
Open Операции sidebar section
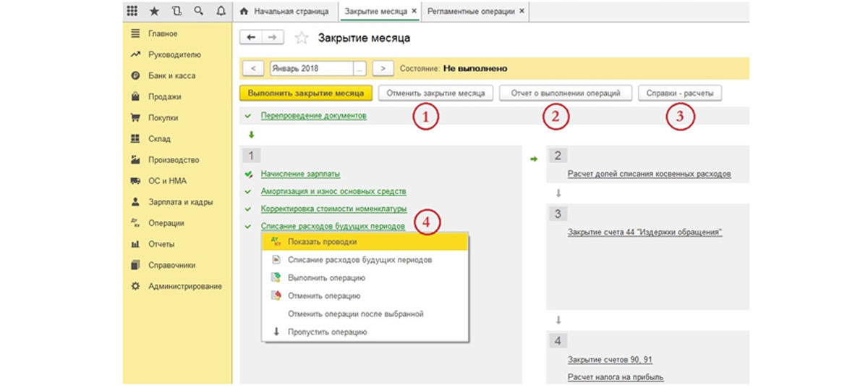[x=166, y=224]
